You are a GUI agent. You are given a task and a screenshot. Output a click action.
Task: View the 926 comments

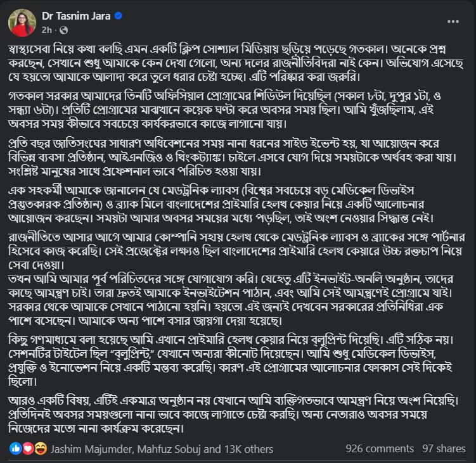(x=380, y=449)
